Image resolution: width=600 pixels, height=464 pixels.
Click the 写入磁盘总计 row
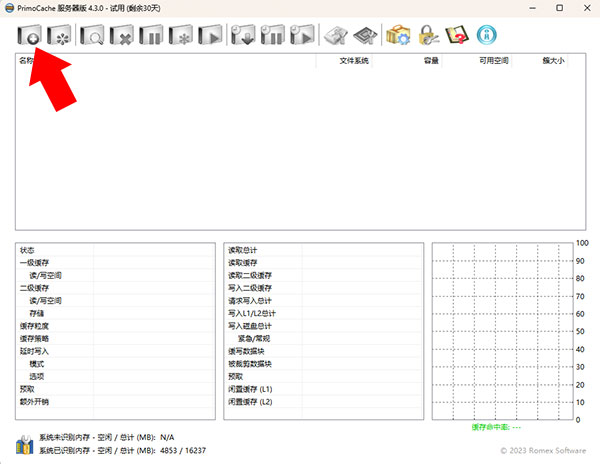(324, 326)
